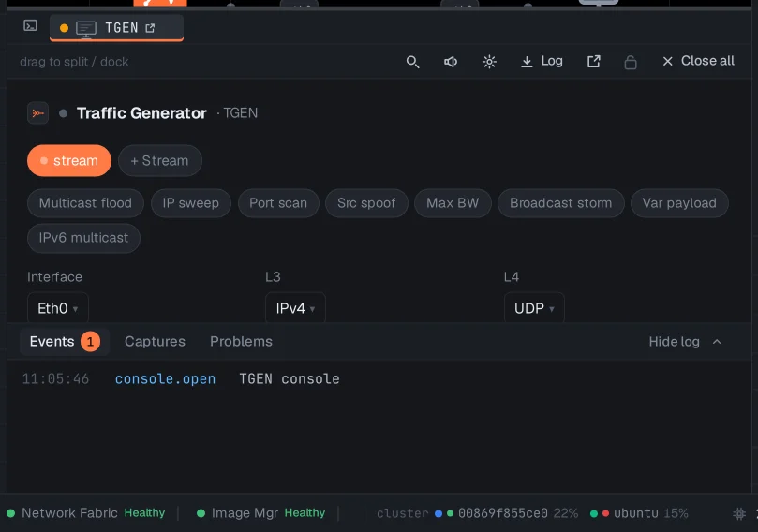Click cluster node 00869f855ce0 status
The image size is (758, 532).
(506, 513)
